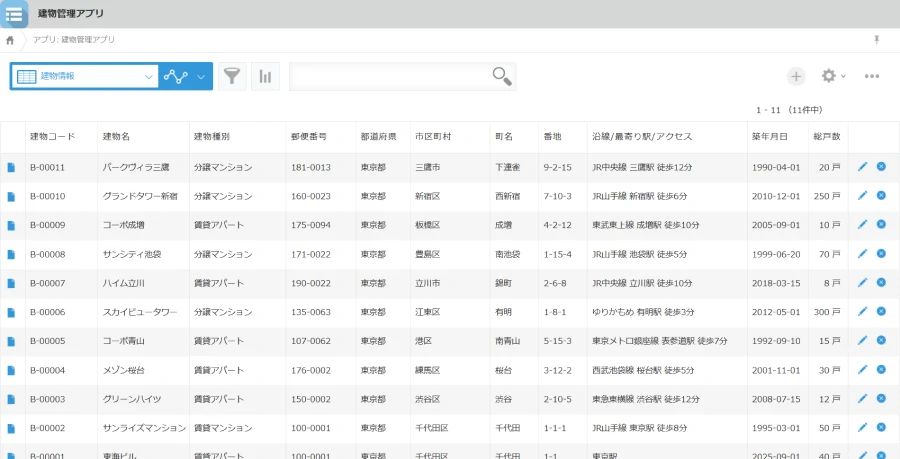This screenshot has height=459, width=900.
Task: Open record details for B-00008
Action: [11, 254]
